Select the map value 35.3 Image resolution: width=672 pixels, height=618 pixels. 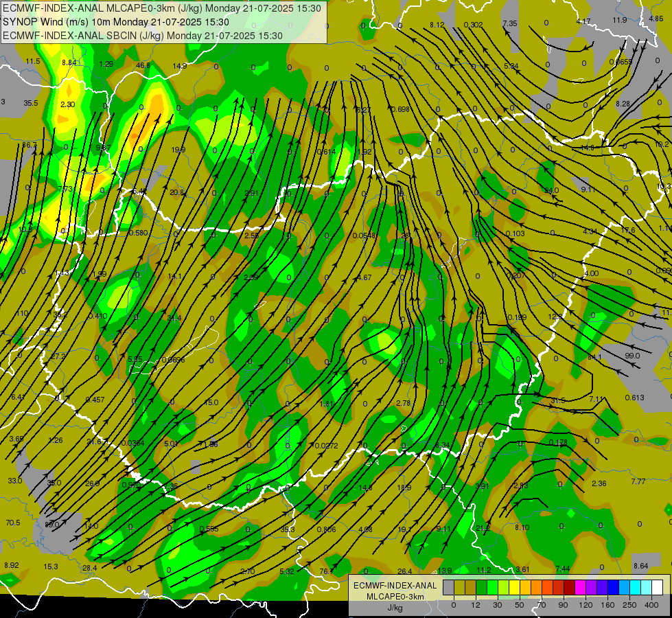click(288, 529)
